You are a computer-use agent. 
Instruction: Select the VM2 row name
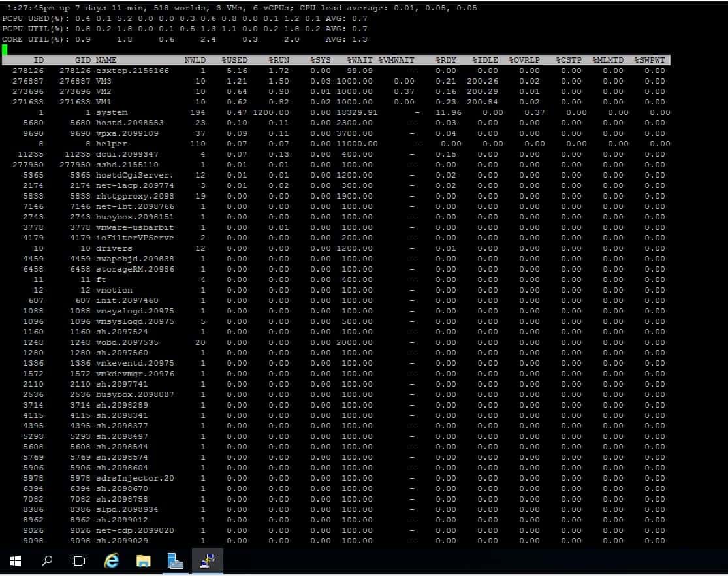click(104, 91)
